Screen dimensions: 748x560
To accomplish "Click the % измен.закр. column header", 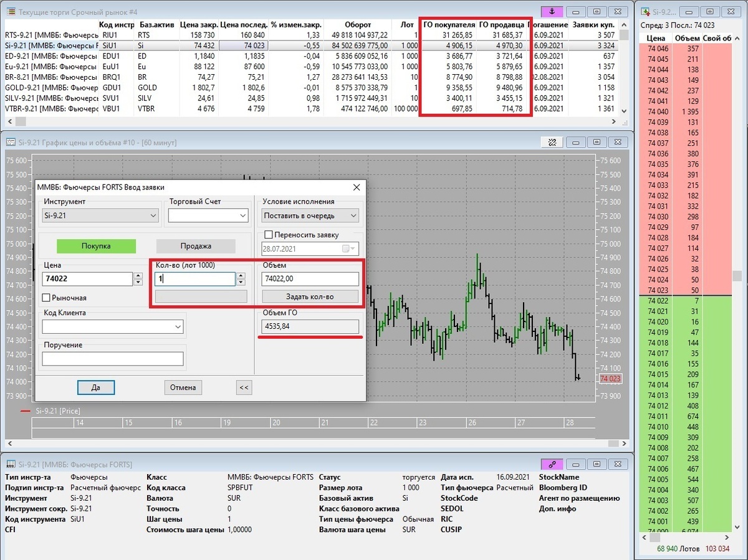I will click(295, 24).
